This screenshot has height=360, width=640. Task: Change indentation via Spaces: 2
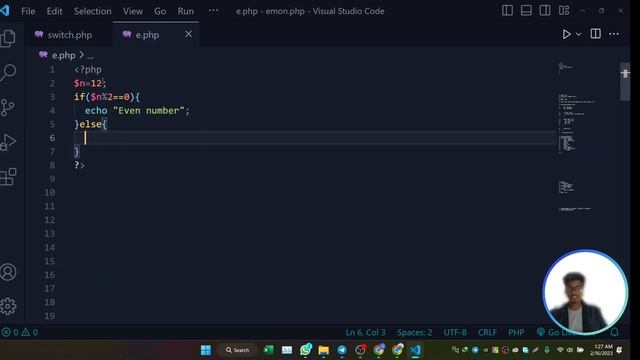414,333
